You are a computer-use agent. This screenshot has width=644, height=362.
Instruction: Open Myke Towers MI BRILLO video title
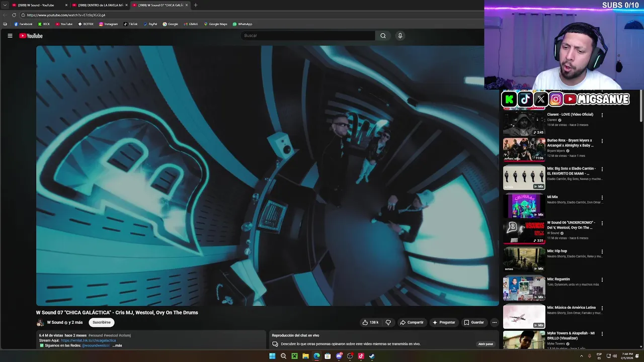571,335
